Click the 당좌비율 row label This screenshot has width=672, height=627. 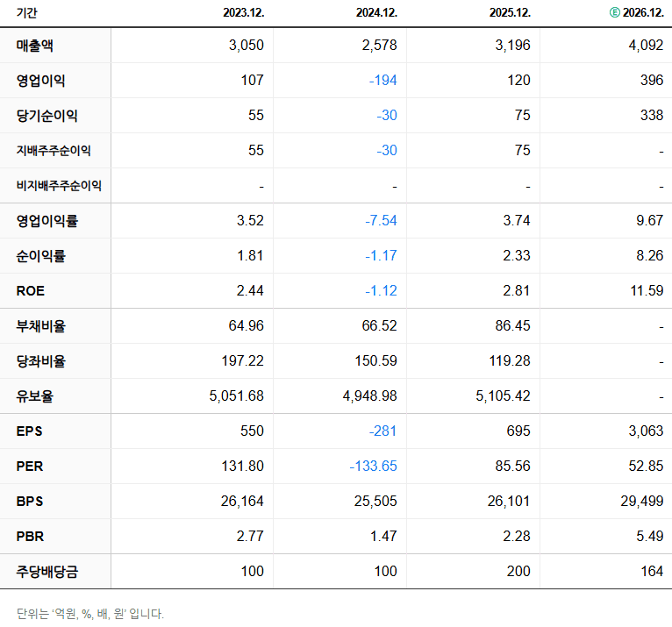point(40,361)
